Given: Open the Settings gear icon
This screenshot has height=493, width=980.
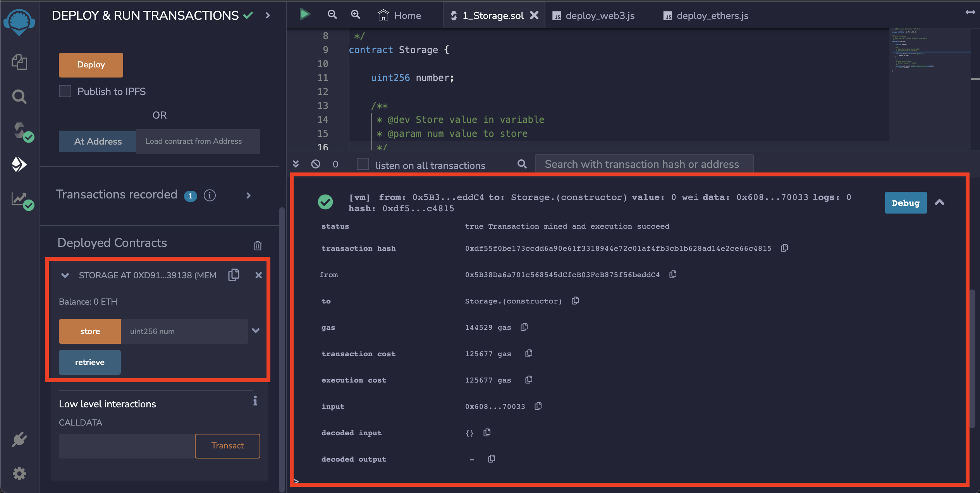Looking at the screenshot, I should coord(19,473).
